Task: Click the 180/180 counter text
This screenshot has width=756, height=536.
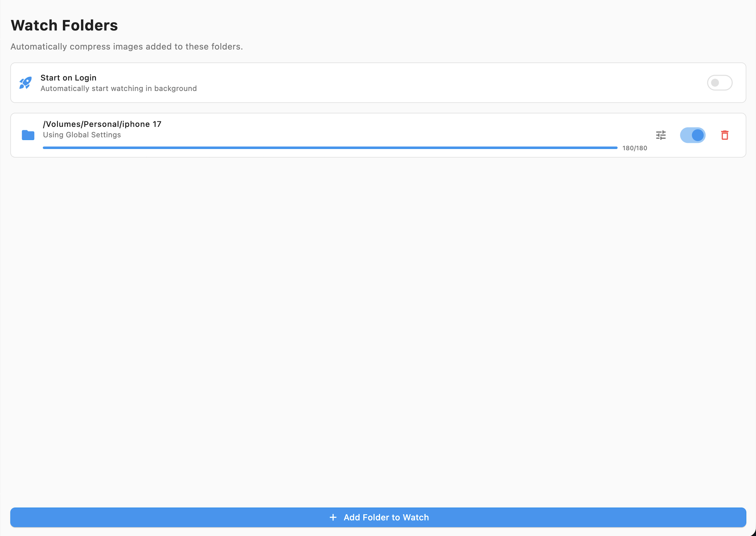Action: (634, 148)
